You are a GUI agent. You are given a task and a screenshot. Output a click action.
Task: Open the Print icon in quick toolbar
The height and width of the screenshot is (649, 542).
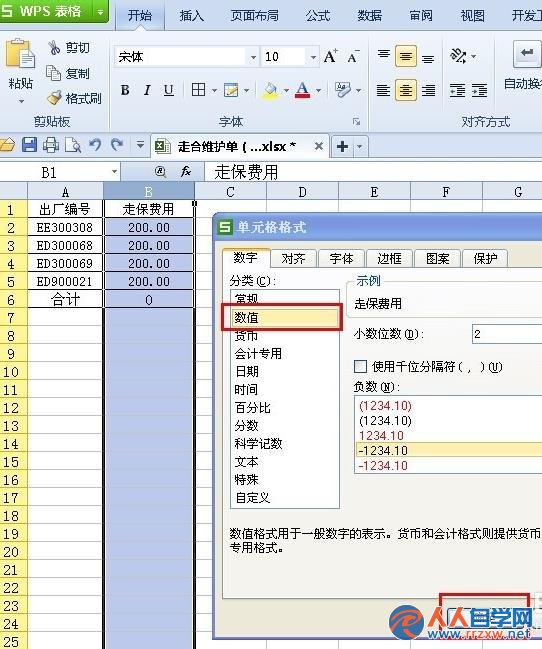(x=51, y=145)
